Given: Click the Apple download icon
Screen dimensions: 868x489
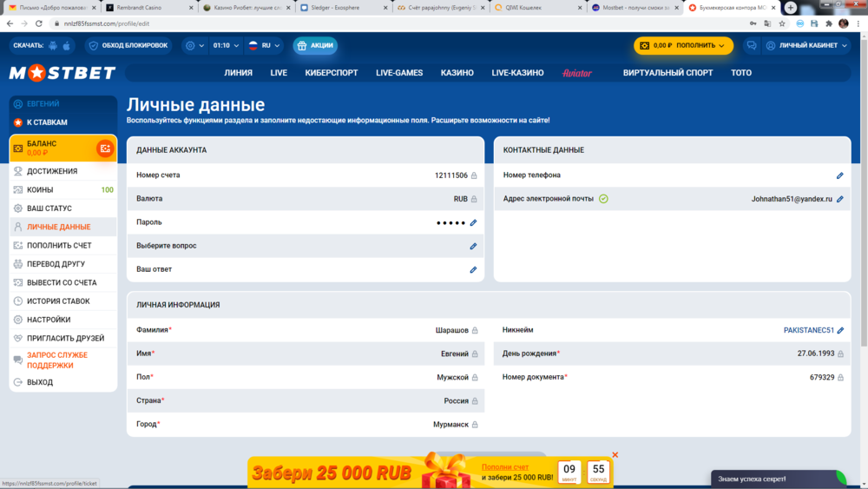Looking at the screenshot, I should coord(67,45).
